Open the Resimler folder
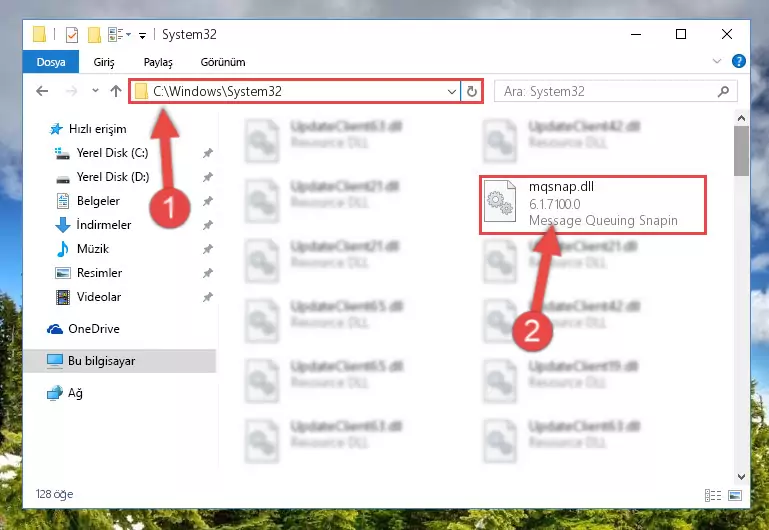This screenshot has height=530, width=769. pyautogui.click(x=99, y=273)
